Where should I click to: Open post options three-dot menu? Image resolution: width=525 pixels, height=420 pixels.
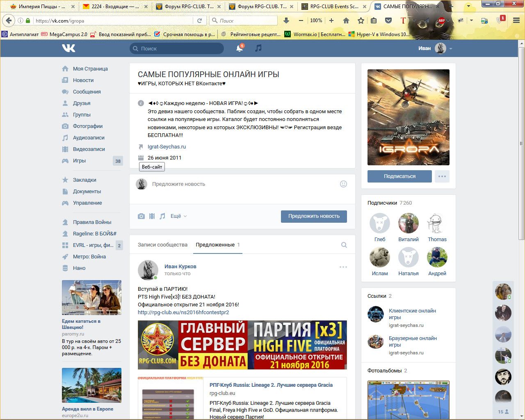coord(343,267)
